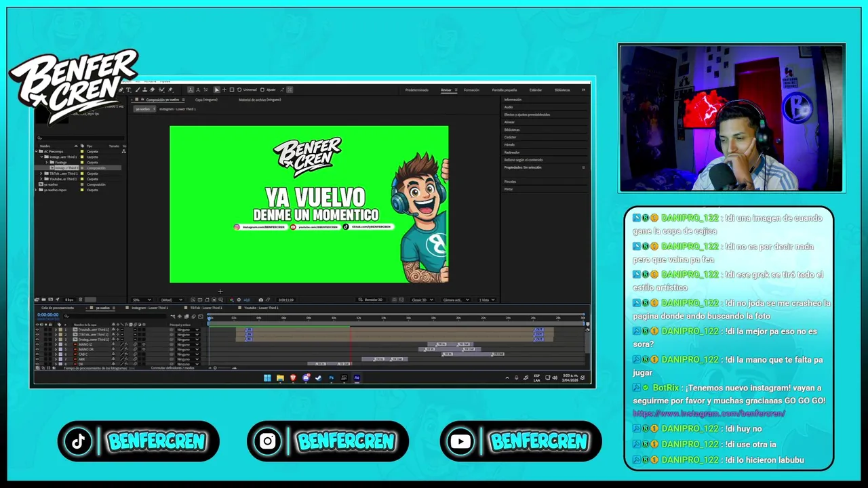Click After Effects icon in taskbar
The image size is (868, 488).
click(357, 378)
